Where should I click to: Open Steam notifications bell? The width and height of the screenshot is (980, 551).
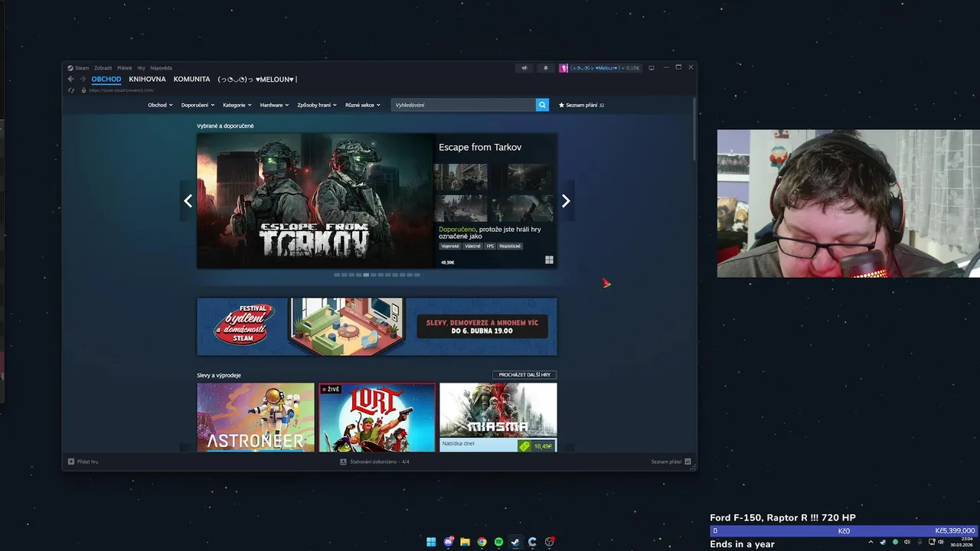546,67
